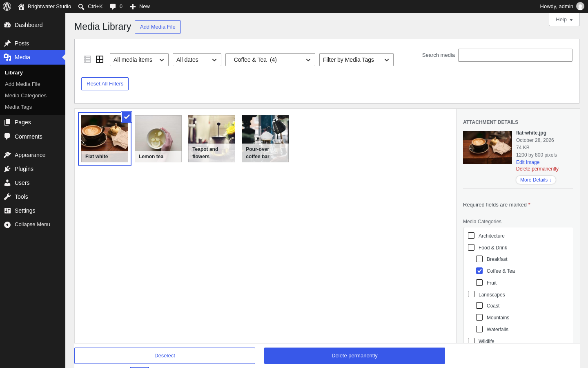Click the Search media input field
This screenshot has width=588, height=368.
point(515,55)
